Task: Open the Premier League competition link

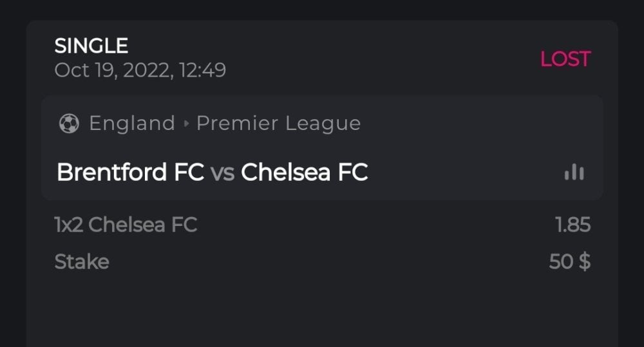Action: coord(278,123)
